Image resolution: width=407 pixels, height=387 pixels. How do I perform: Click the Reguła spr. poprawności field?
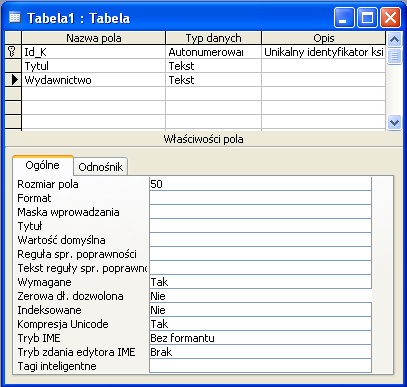point(260,254)
